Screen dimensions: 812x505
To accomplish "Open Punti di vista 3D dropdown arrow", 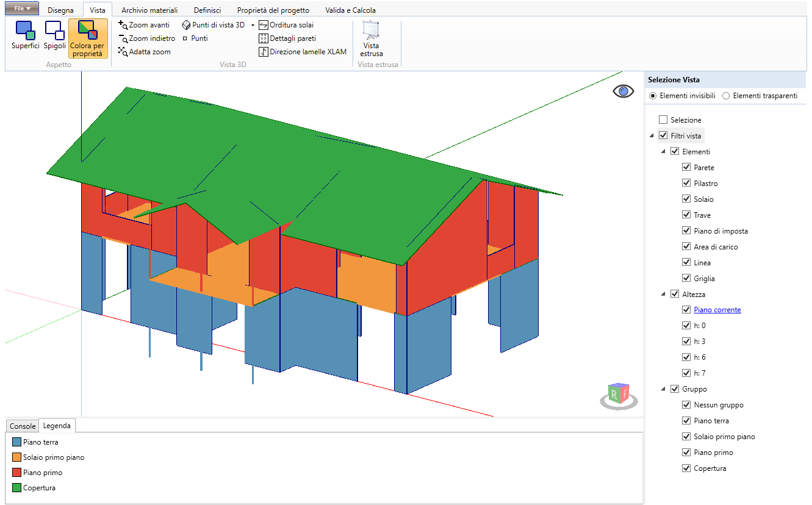I will tap(253, 26).
